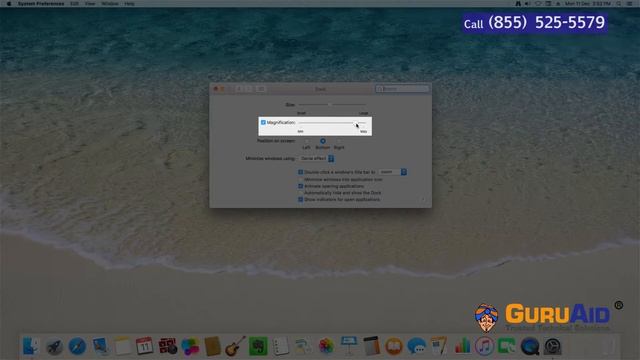640x360 pixels.
Task: Open Safari compass icon in Dock
Action: [x=77, y=347]
